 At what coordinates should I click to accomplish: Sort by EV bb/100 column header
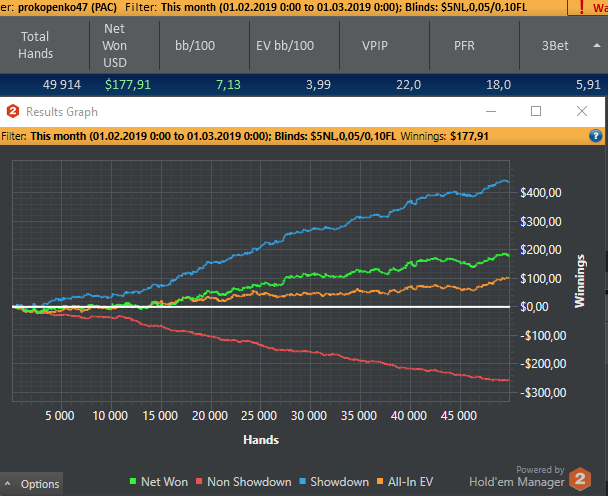(285, 45)
